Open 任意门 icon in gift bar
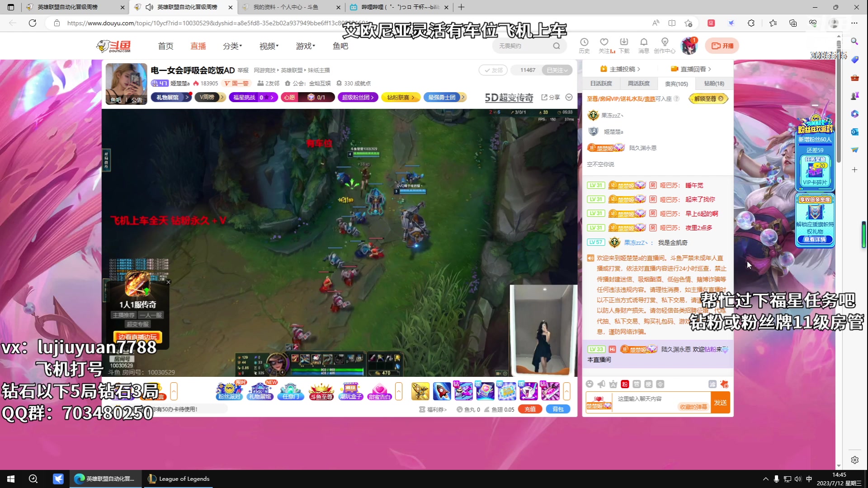Screen dimensions: 868x488 pos(291,391)
